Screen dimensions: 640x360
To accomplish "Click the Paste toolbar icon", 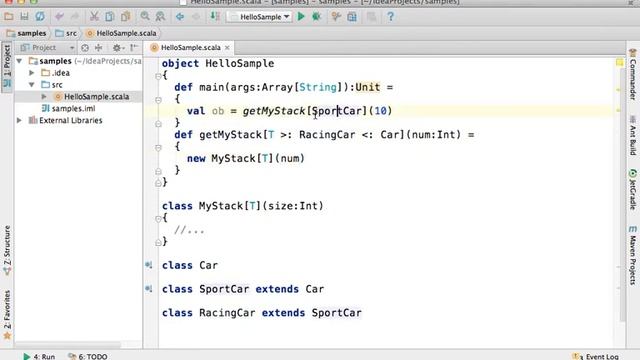I will click(125, 17).
